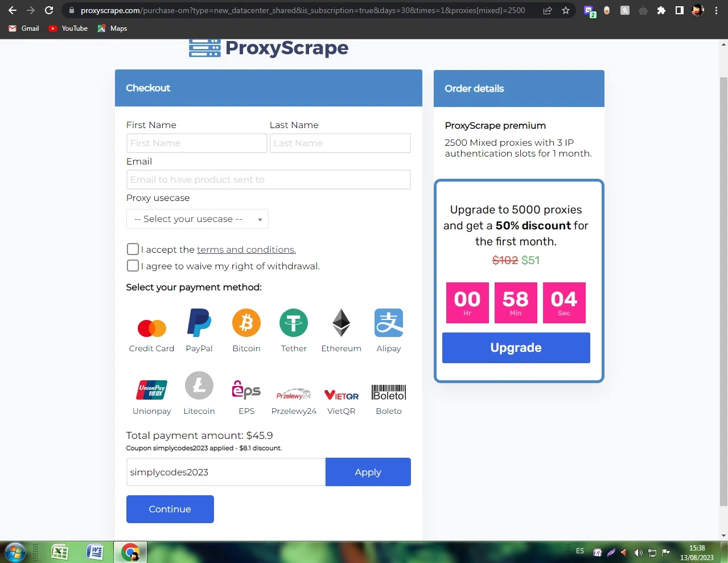Select Credit Card payment icon

[x=151, y=328]
